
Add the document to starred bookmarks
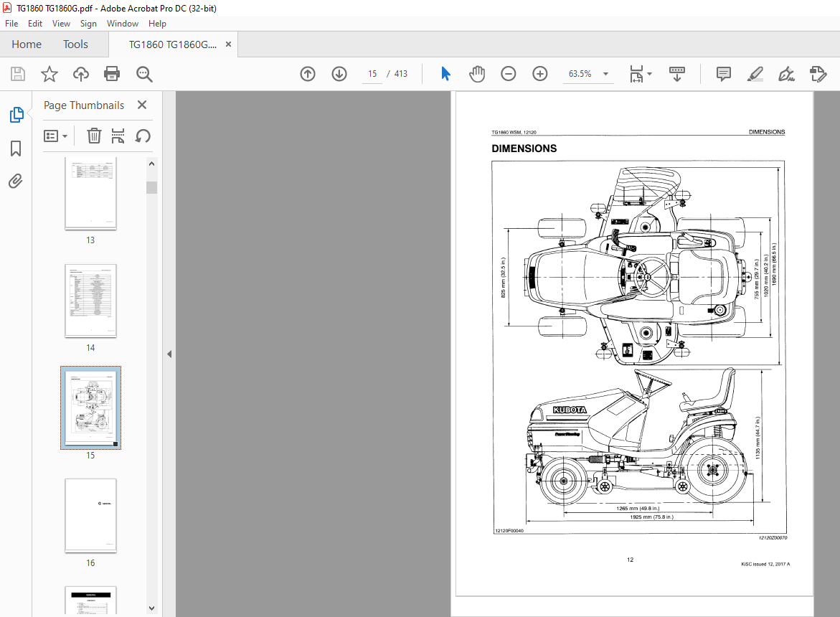(49, 74)
